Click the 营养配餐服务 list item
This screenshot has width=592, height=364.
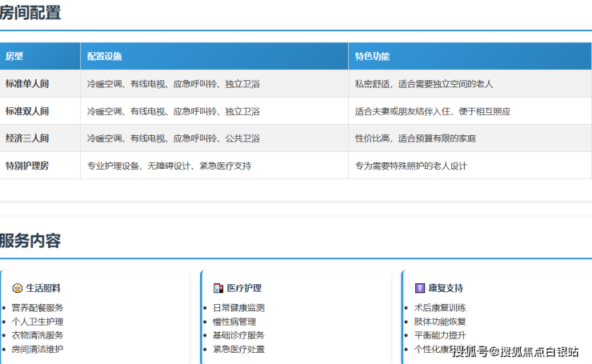coord(37,308)
